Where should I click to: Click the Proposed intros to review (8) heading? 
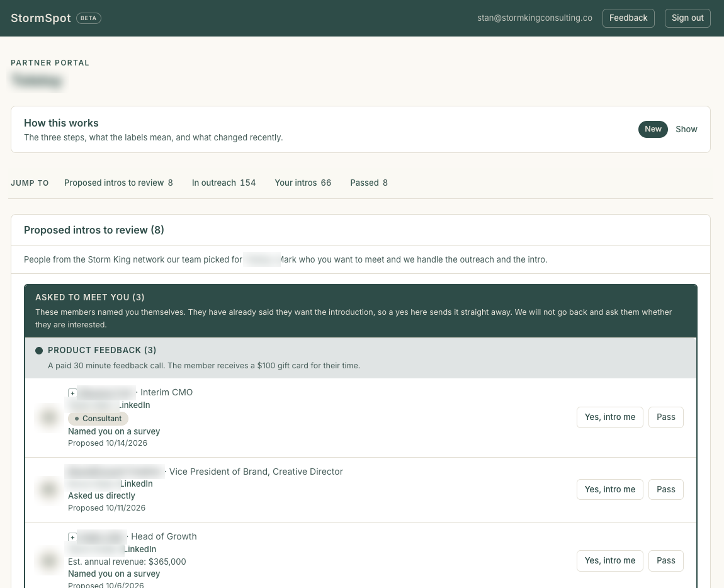click(x=94, y=230)
